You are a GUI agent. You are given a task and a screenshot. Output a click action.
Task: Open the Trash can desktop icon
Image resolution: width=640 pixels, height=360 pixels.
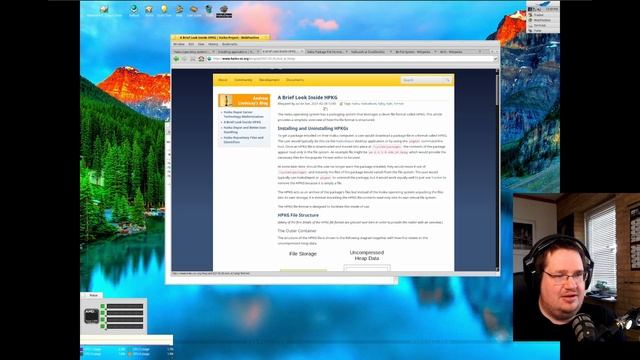tap(209, 10)
